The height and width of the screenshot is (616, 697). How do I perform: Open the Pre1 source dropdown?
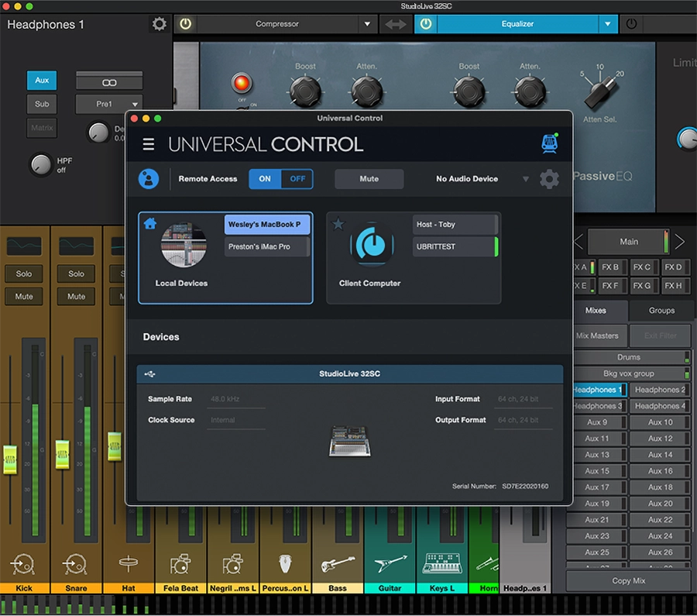109,104
